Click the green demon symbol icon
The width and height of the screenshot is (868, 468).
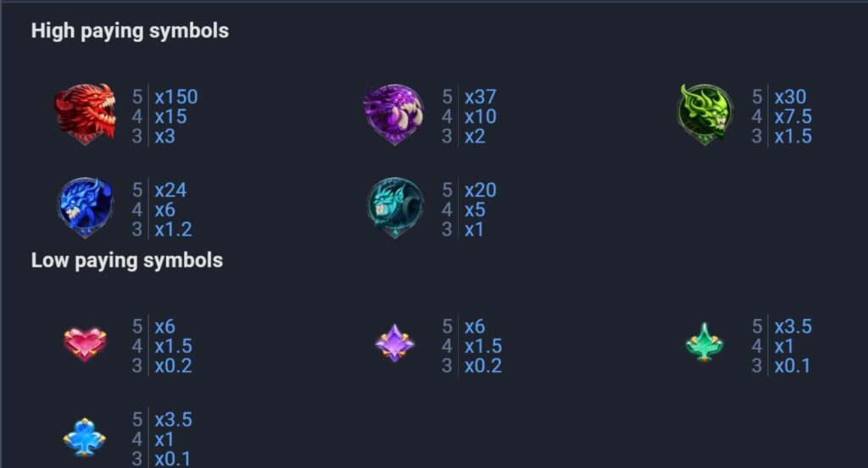coord(704,114)
